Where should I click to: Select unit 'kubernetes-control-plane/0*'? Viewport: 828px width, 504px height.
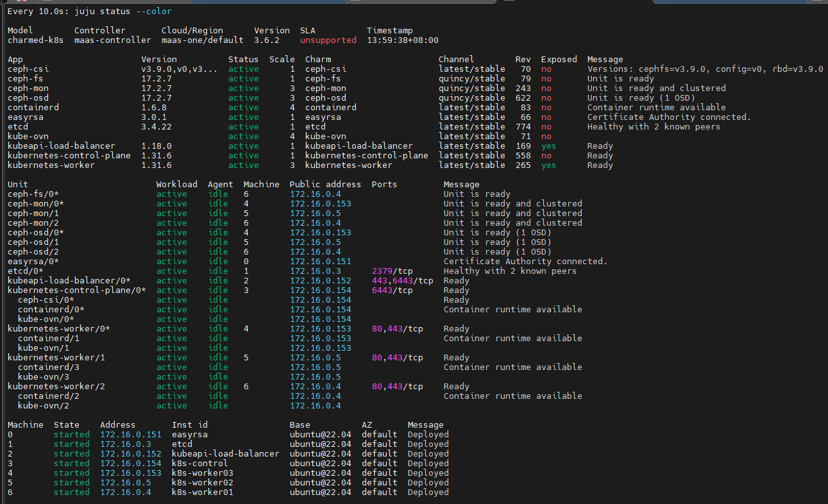click(x=76, y=290)
